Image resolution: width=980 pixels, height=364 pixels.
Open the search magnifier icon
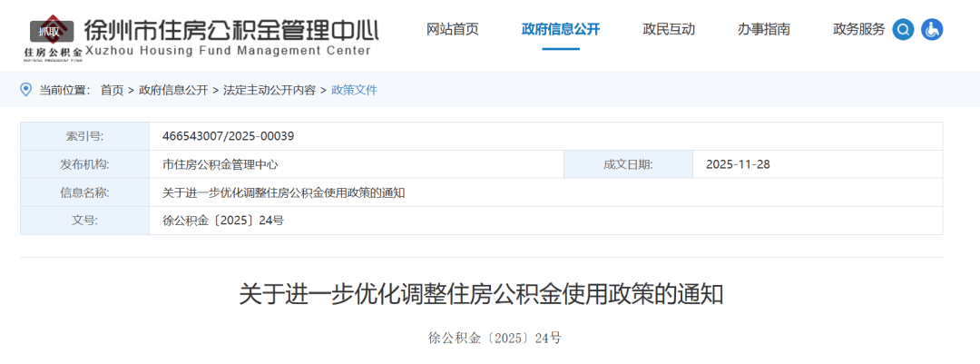903,30
